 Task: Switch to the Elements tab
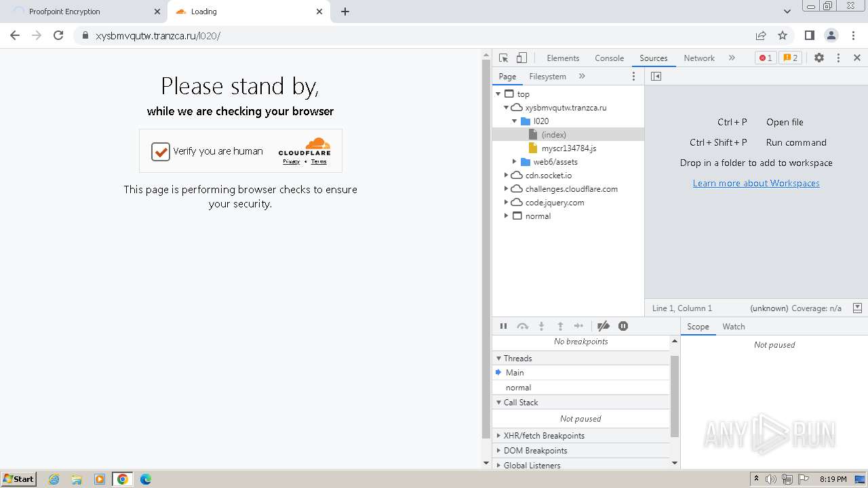(563, 58)
